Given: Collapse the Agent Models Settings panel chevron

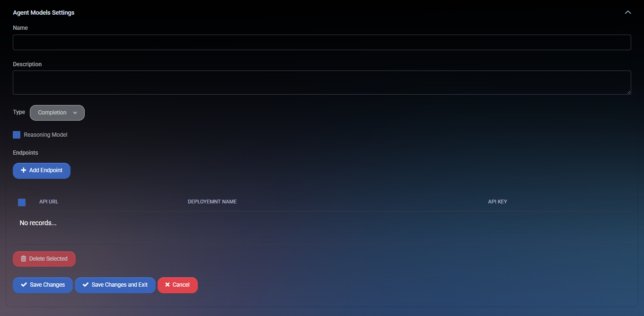Looking at the screenshot, I should (628, 12).
